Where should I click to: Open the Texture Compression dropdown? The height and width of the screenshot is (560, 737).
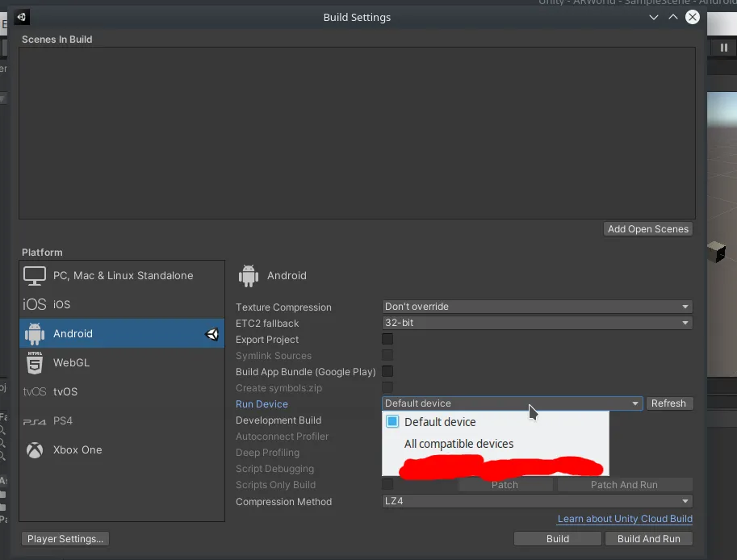538,307
